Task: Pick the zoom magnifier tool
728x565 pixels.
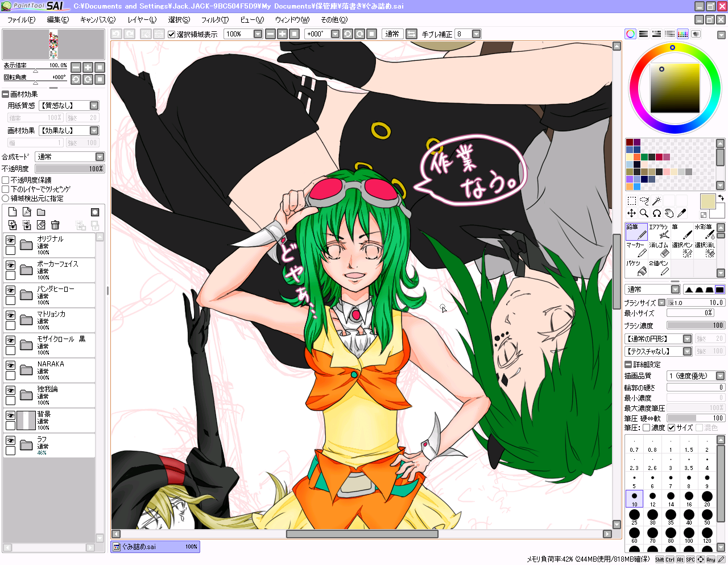Action: click(x=644, y=213)
